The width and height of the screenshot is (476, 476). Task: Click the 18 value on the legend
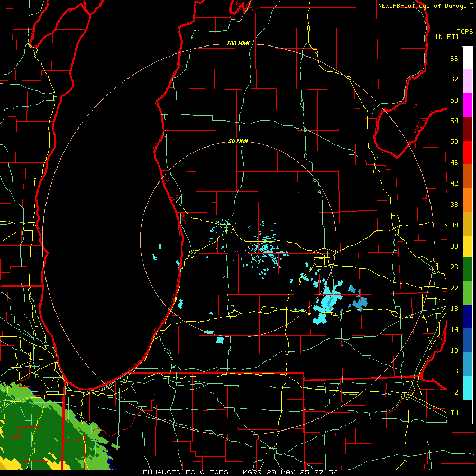[454, 309]
